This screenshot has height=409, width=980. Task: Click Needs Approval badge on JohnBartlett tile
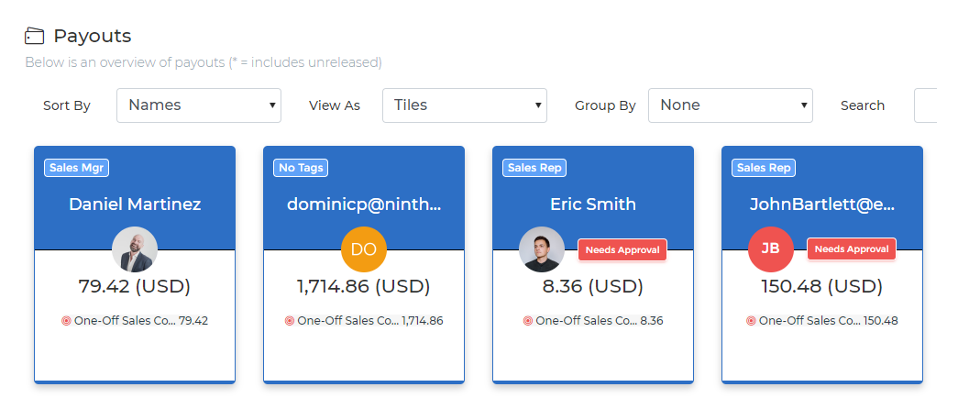pos(852,249)
